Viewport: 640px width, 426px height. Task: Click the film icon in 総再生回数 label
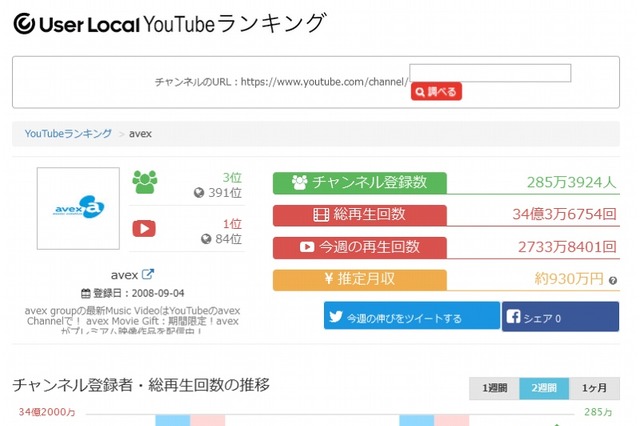click(321, 215)
